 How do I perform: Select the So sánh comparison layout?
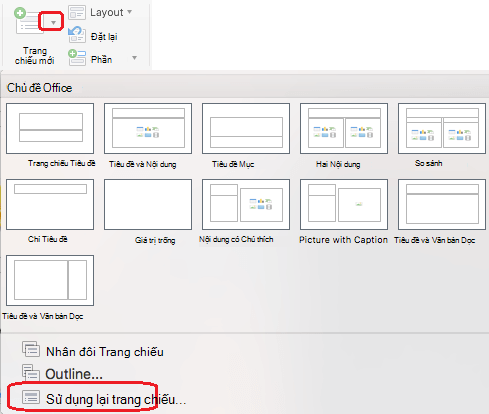(442, 128)
